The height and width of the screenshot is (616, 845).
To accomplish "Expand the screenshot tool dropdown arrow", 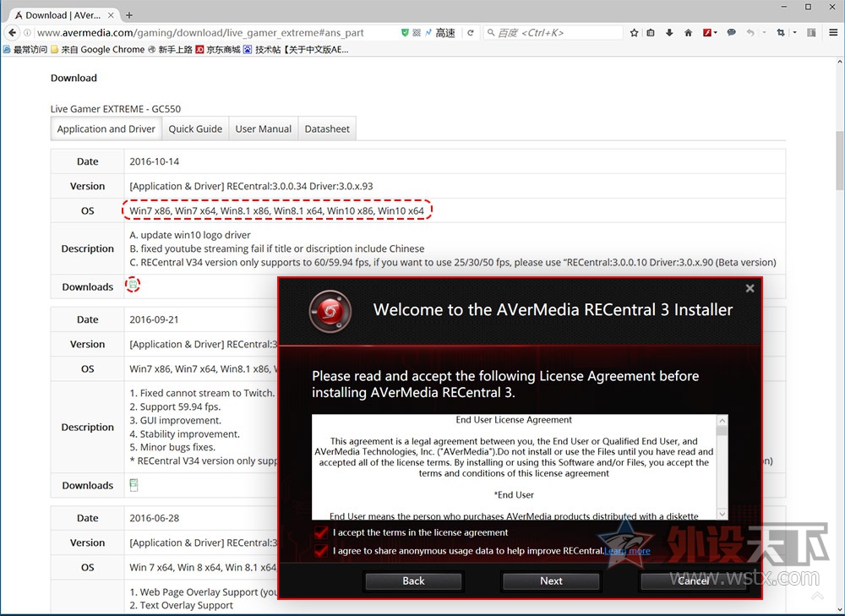I will [x=794, y=33].
